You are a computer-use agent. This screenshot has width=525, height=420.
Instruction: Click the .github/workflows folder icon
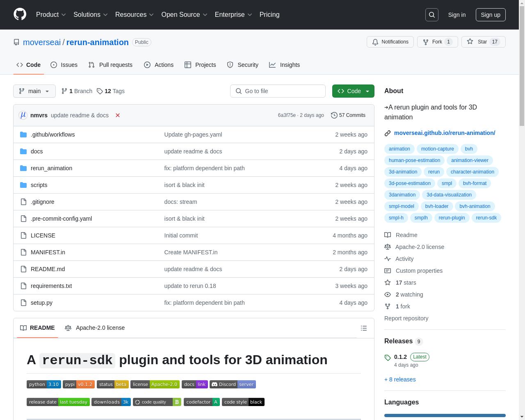[x=23, y=135]
